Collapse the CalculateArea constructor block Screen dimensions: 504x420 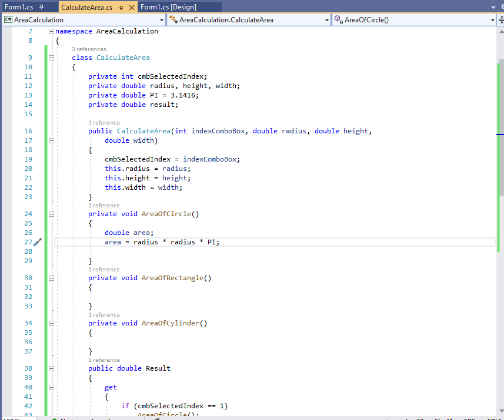(x=51, y=140)
